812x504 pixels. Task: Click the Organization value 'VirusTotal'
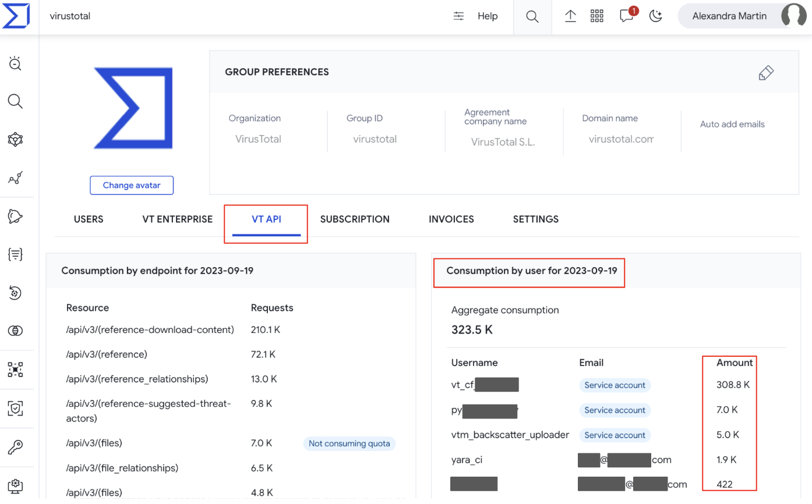pyautogui.click(x=258, y=139)
